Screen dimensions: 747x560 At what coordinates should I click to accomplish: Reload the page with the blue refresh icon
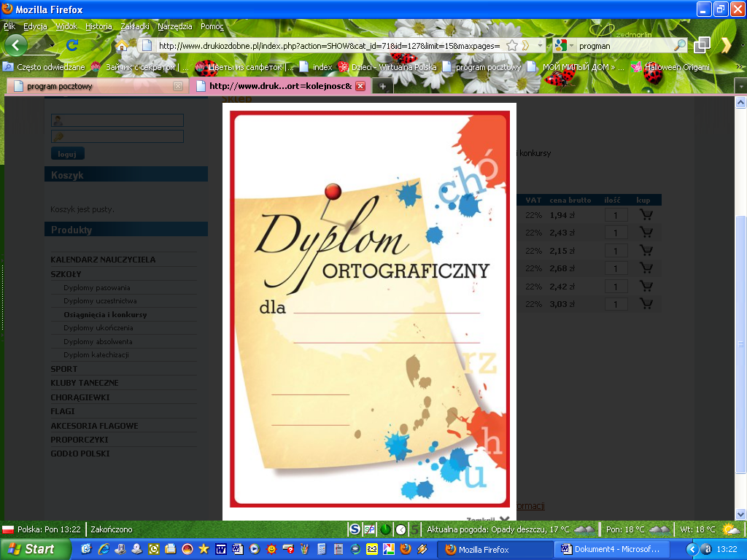72,45
